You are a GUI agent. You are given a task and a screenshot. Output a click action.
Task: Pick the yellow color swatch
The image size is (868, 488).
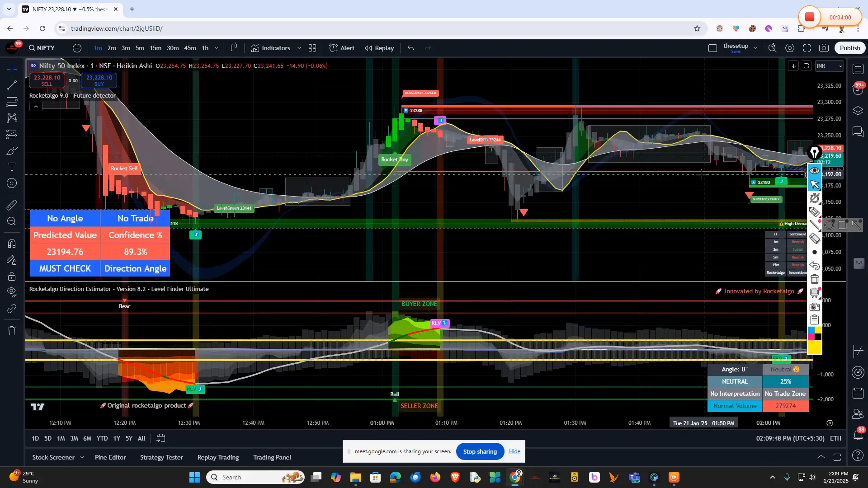click(x=815, y=347)
